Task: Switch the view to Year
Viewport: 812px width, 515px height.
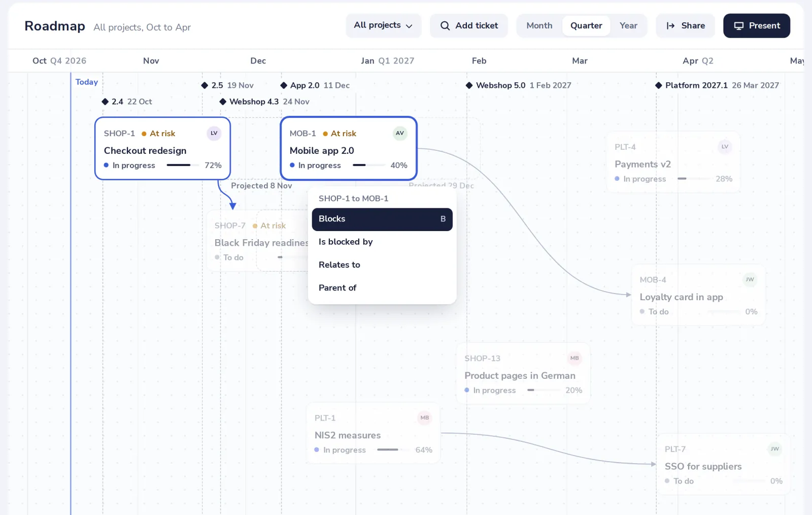Action: tap(628, 26)
